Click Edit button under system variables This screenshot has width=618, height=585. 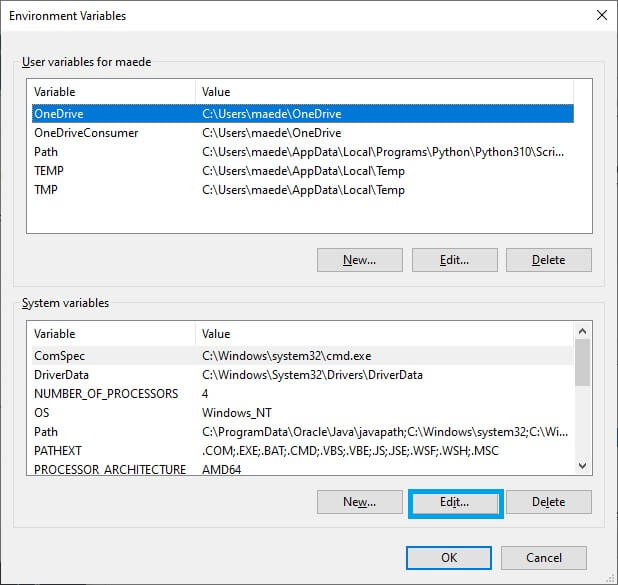pyautogui.click(x=455, y=502)
